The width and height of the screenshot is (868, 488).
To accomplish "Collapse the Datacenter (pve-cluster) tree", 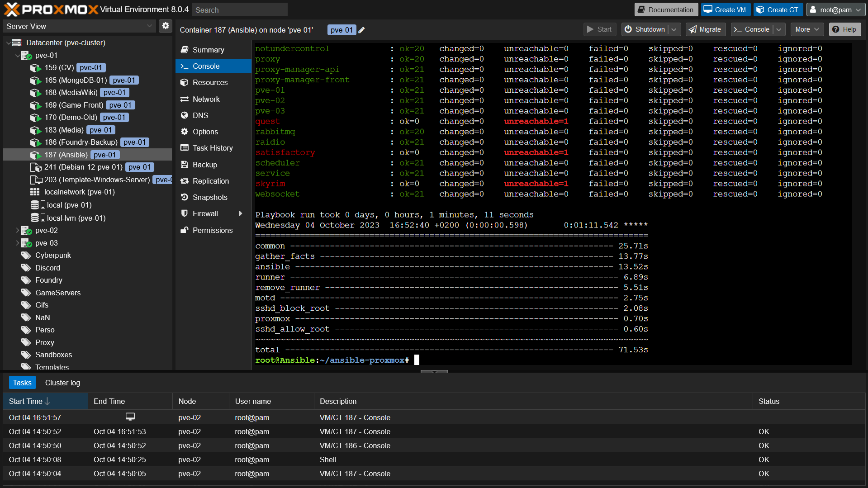I will [8, 43].
